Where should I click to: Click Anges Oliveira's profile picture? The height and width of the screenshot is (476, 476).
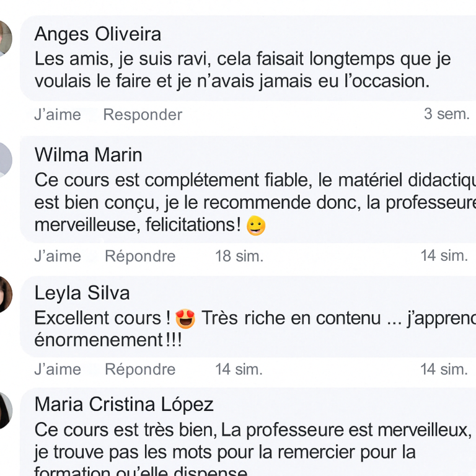5,37
